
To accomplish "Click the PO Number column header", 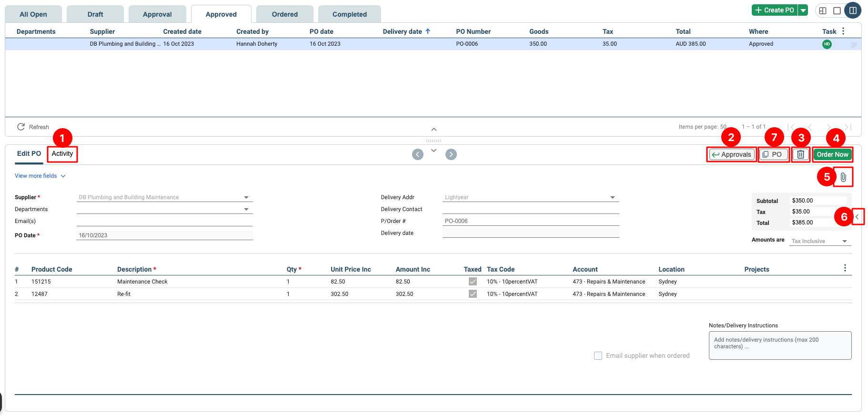I will click(x=473, y=31).
